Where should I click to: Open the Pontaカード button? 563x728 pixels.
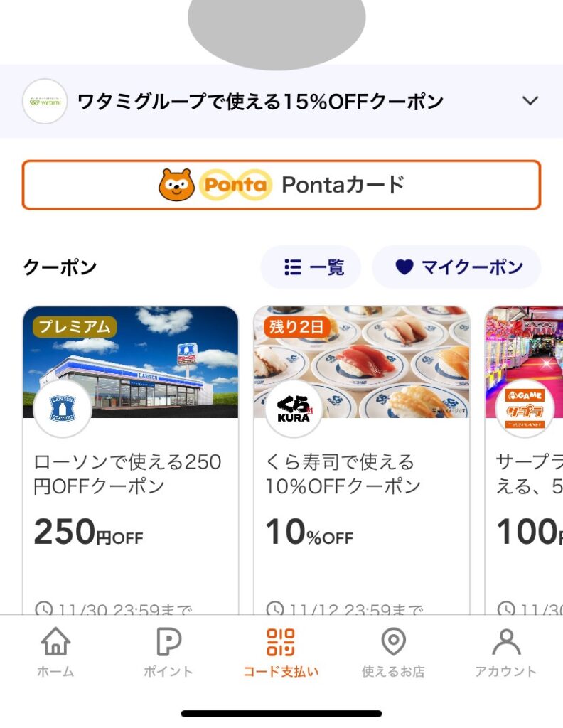coord(281,186)
